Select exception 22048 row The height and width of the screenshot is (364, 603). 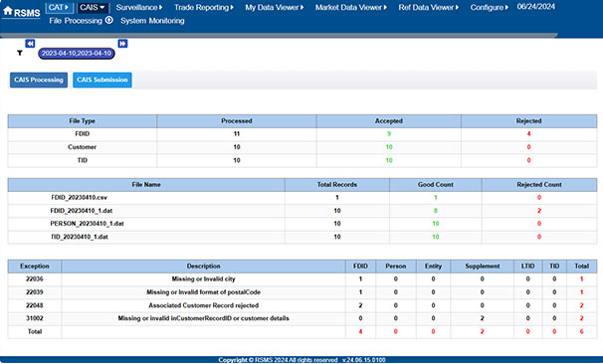pyautogui.click(x=302, y=305)
